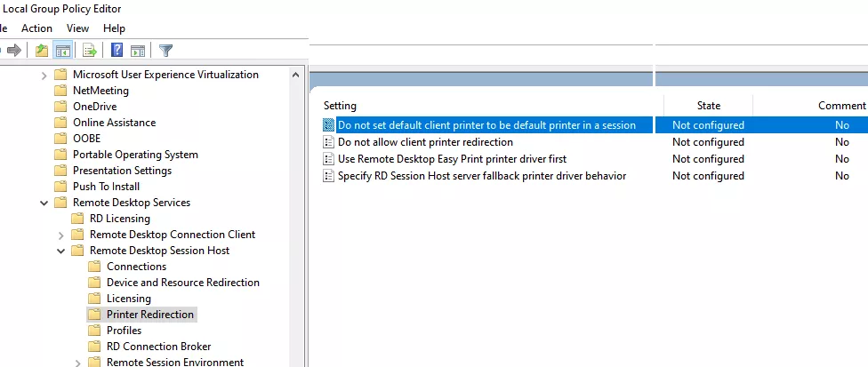Select the Device and Resource Redirection folder
The image size is (868, 367).
coord(183,283)
